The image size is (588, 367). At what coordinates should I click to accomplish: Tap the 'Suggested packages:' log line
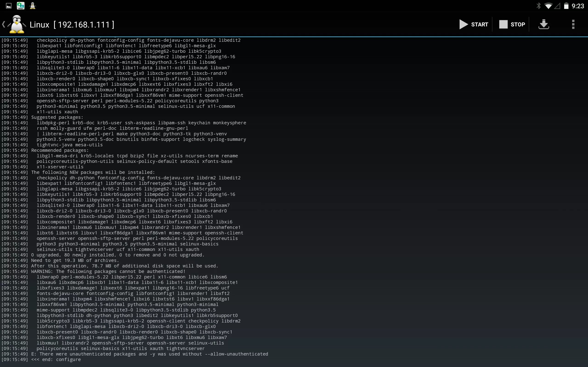pyautogui.click(x=57, y=117)
